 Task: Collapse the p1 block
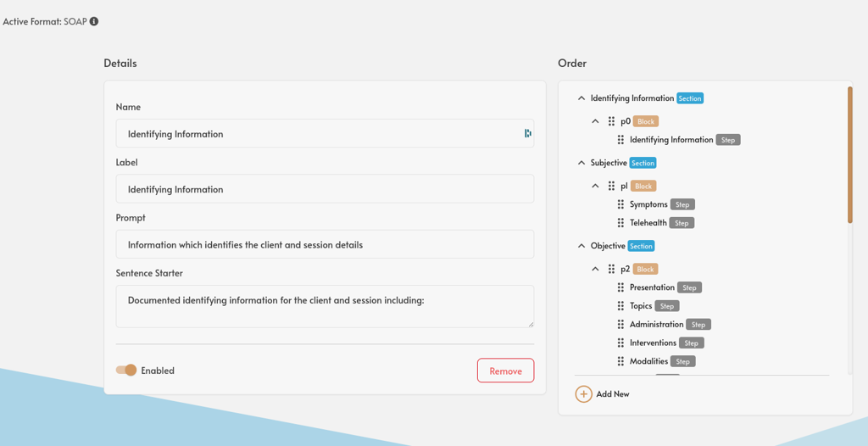(x=596, y=186)
